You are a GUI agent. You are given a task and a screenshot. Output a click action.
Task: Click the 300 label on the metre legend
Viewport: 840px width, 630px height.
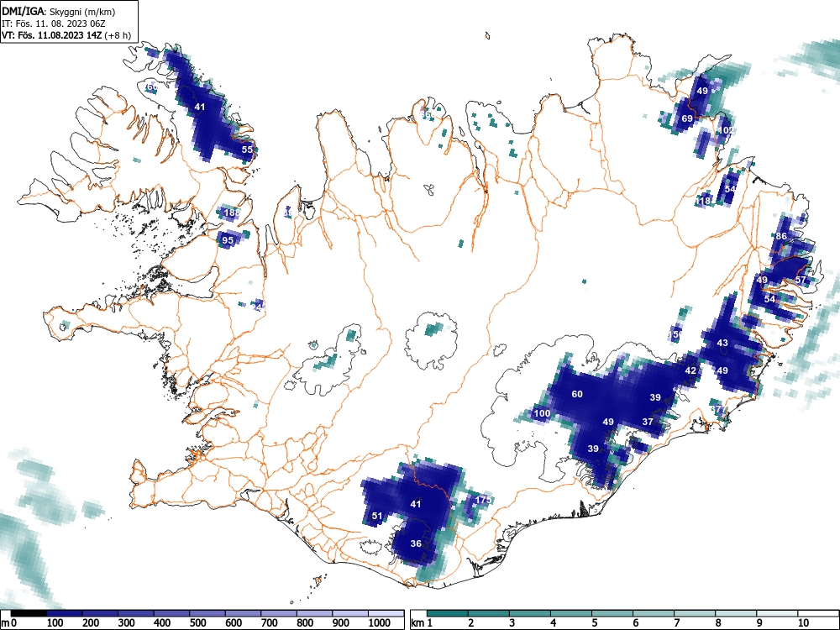point(127,622)
